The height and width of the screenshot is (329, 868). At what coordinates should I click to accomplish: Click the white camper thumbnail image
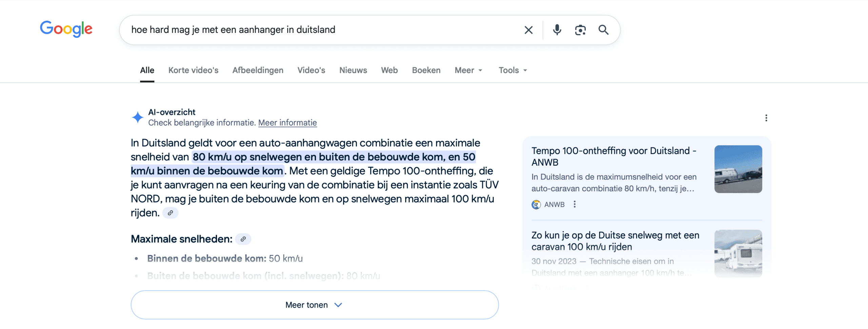738,253
